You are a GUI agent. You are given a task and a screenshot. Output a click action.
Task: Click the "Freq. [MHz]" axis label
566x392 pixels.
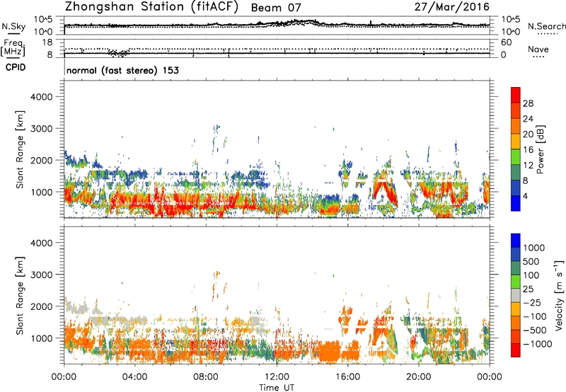click(x=13, y=47)
